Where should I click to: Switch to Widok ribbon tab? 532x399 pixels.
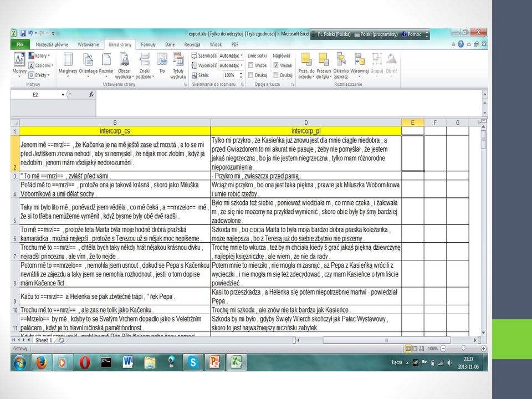point(216,44)
